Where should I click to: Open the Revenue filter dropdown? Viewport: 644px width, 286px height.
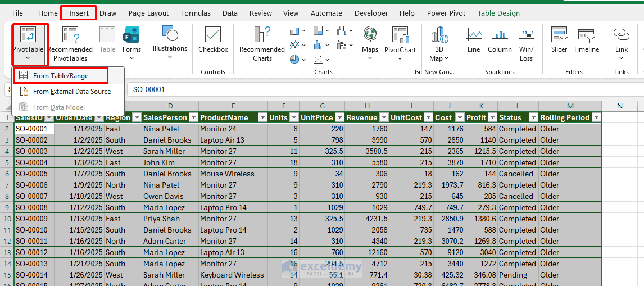[x=384, y=117]
